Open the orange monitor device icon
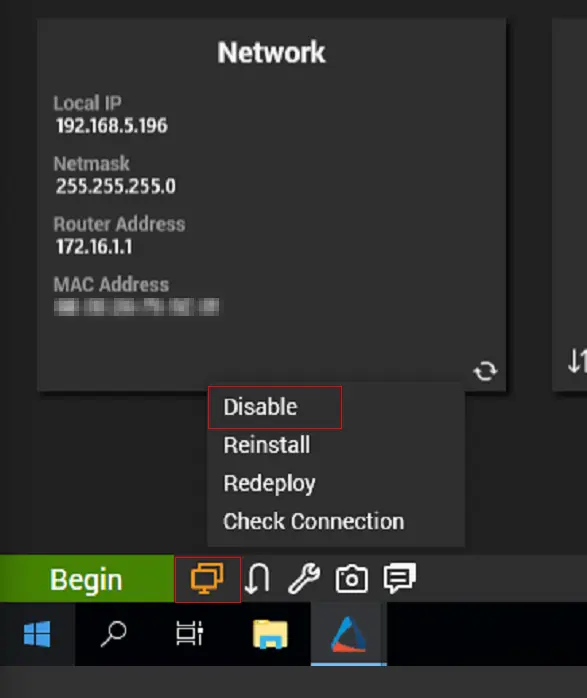 tap(207, 579)
